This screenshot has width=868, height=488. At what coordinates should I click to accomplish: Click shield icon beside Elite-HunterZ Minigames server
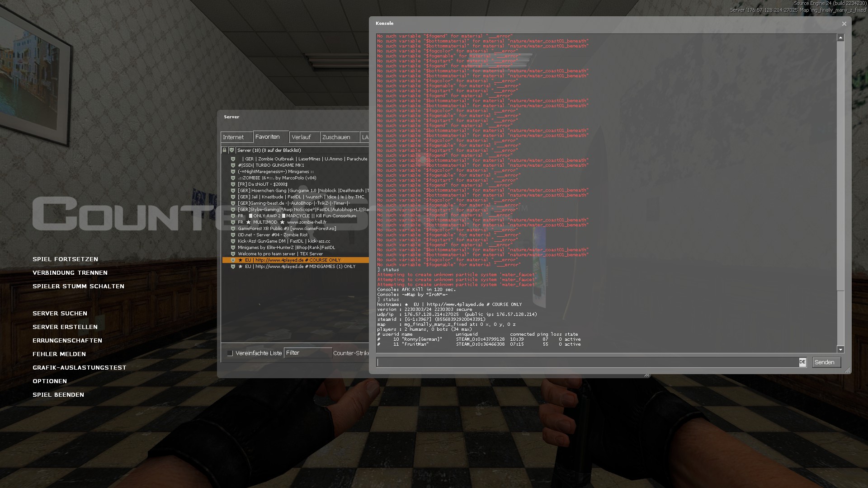point(233,248)
